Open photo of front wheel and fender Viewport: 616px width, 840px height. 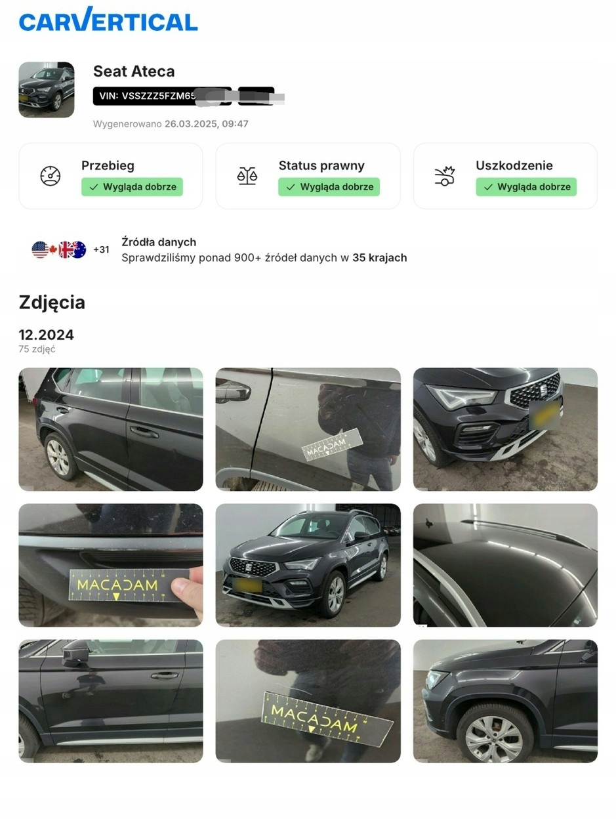click(x=505, y=701)
